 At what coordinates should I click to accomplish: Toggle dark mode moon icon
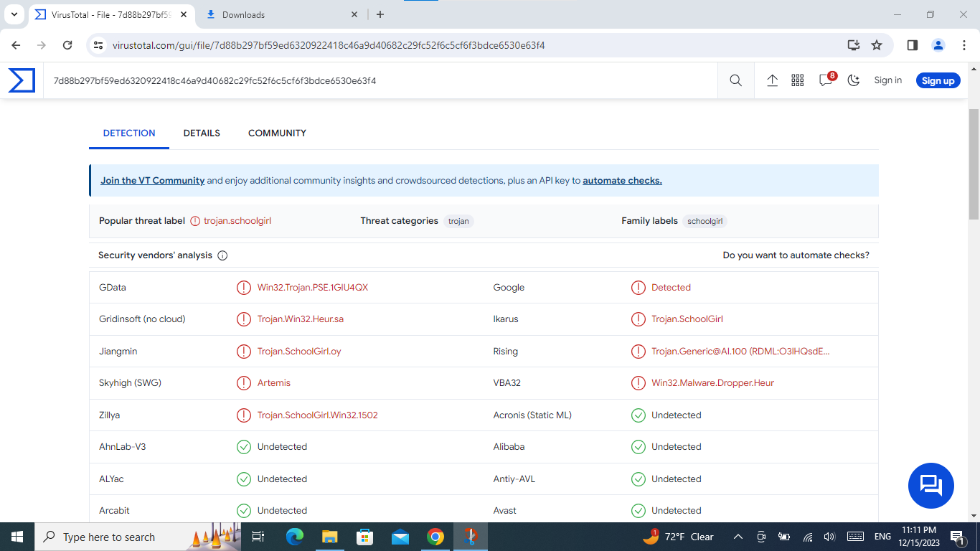tap(853, 80)
